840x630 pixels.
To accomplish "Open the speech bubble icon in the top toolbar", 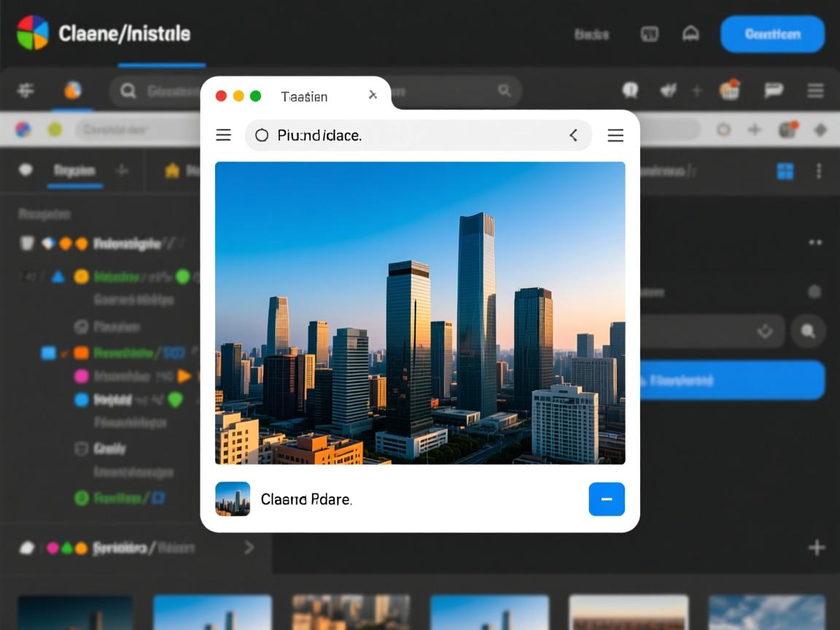I will click(773, 90).
